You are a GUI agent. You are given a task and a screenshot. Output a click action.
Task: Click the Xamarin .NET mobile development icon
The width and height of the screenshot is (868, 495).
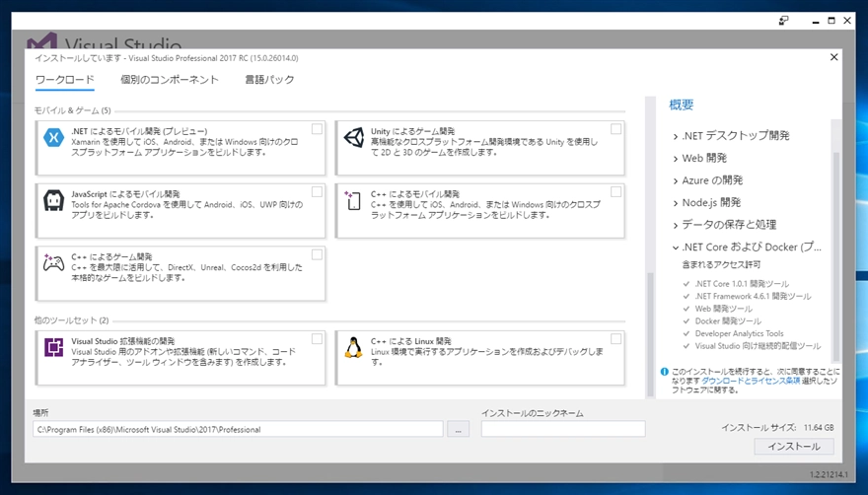coord(53,137)
